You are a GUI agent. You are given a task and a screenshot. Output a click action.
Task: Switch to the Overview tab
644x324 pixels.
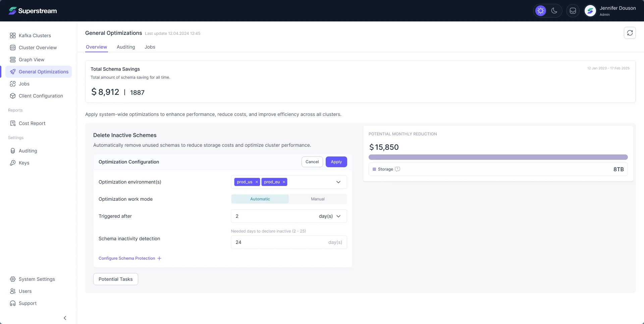coord(97,47)
